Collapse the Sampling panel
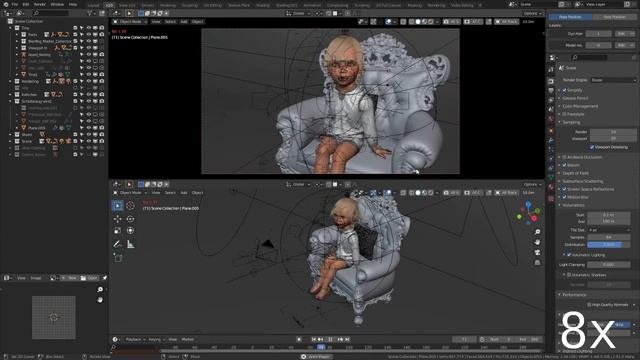 tap(571, 122)
